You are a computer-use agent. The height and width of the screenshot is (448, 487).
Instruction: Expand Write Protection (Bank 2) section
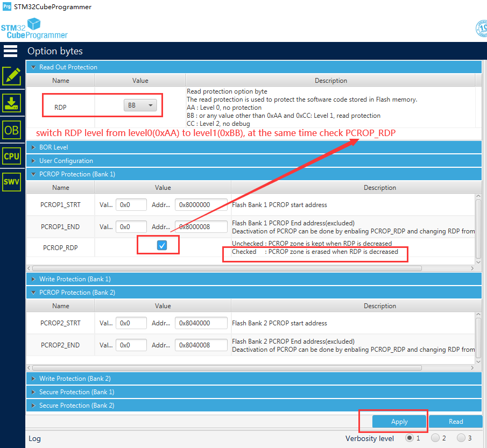click(x=254, y=379)
